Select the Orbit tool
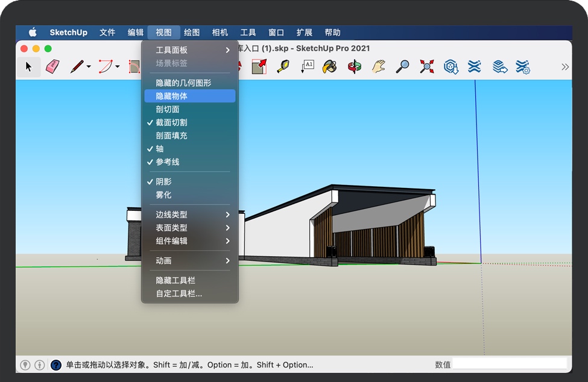This screenshot has height=382, width=588. click(354, 67)
